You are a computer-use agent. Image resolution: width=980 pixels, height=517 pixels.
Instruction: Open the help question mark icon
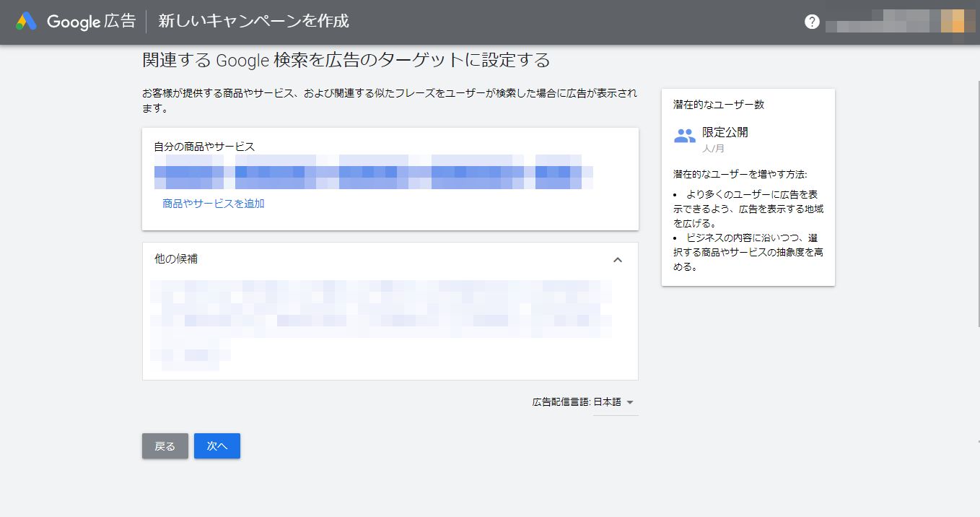click(x=812, y=22)
